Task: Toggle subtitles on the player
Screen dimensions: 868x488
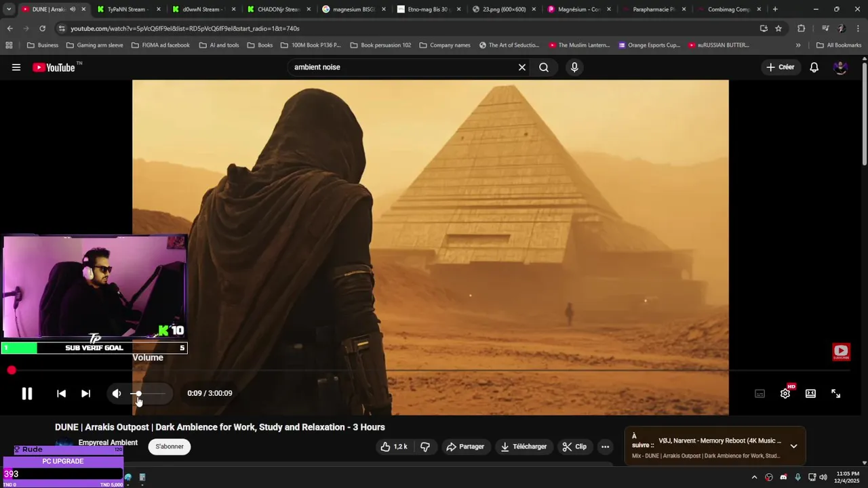Action: coord(759,393)
